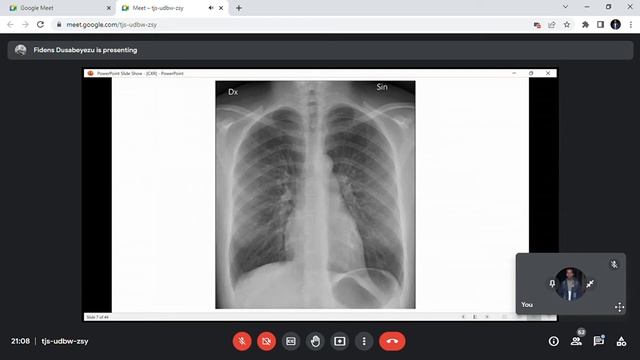Share this page from address bar

click(x=552, y=24)
